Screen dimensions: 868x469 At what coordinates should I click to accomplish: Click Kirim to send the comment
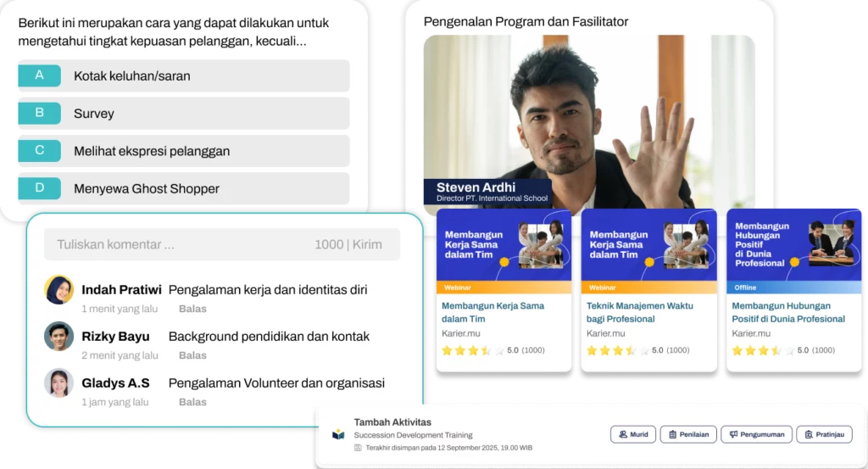point(367,244)
